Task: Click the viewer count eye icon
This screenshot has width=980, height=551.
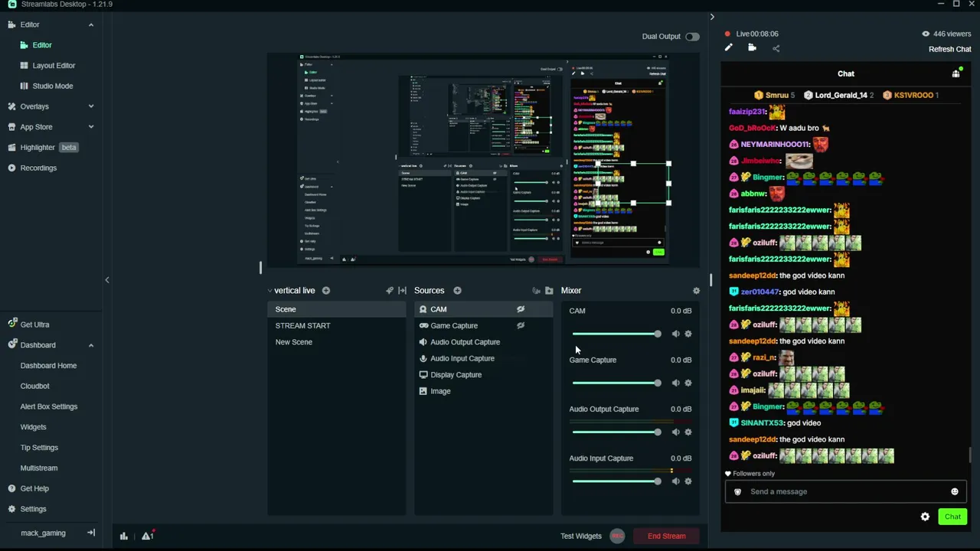Action: (x=926, y=34)
